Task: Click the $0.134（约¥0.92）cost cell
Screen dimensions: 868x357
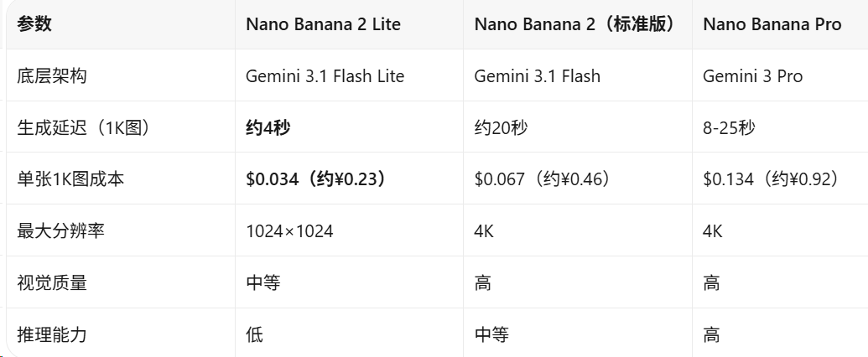Action: pos(771,179)
